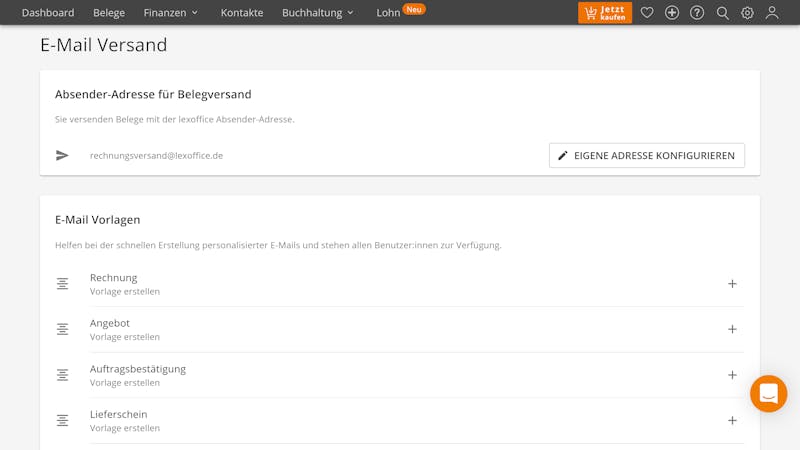Click the paper plane send icon

pyautogui.click(x=62, y=156)
